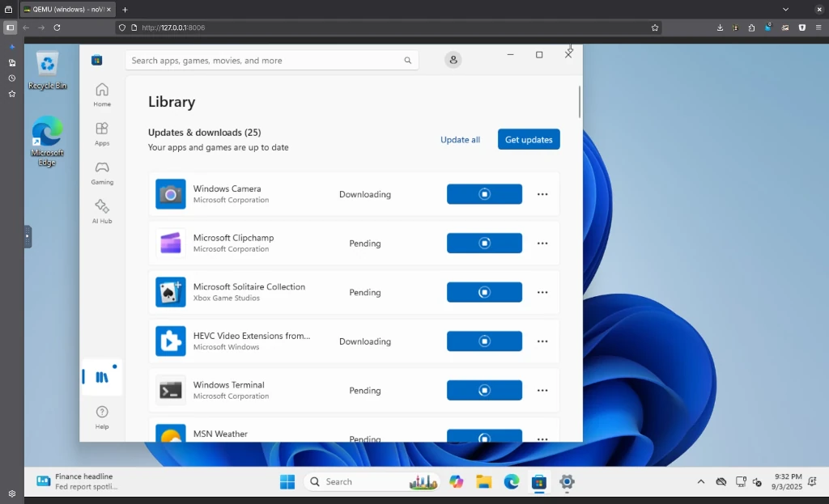
Task: Open browser sidebar history clock icon
Action: (11, 78)
